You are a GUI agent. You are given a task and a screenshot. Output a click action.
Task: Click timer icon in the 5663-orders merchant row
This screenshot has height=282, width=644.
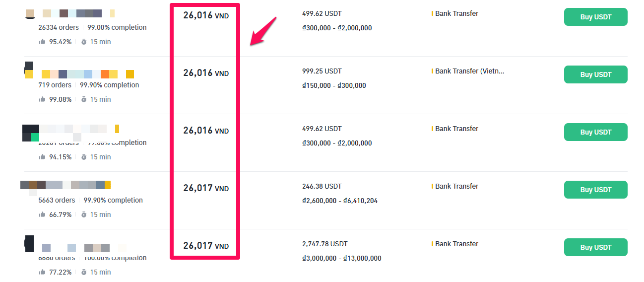[84, 214]
